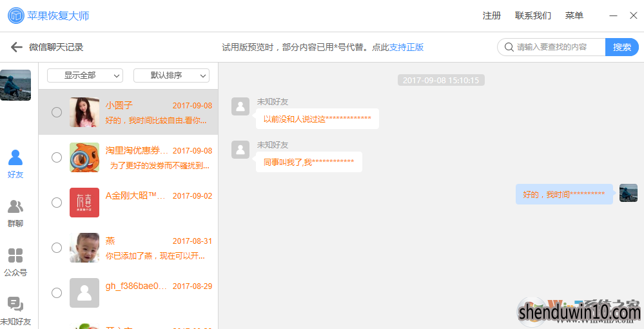This screenshot has width=644, height=329.
Task: Open the 注册 register menu
Action: pos(492,15)
